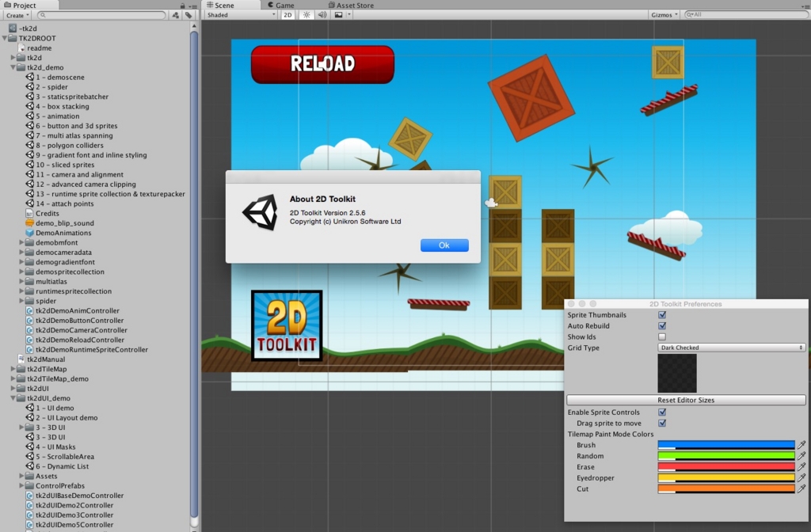
Task: Open Gizmos dropdown
Action: [664, 15]
